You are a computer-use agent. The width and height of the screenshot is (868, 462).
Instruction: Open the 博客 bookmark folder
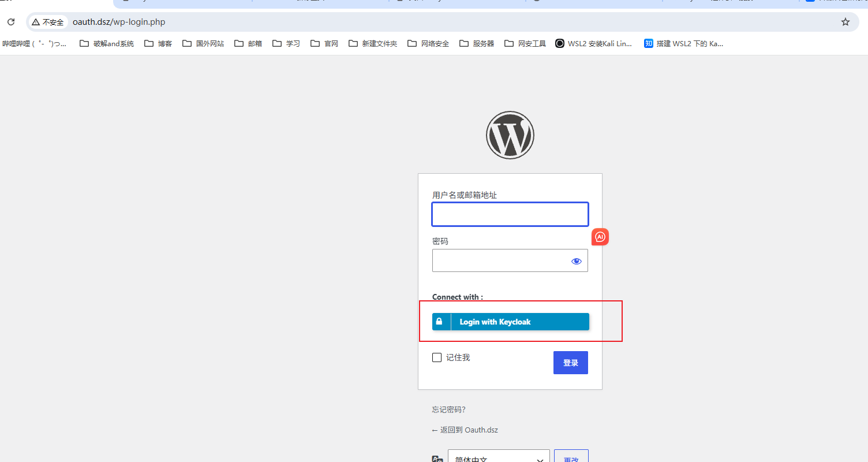click(159, 43)
